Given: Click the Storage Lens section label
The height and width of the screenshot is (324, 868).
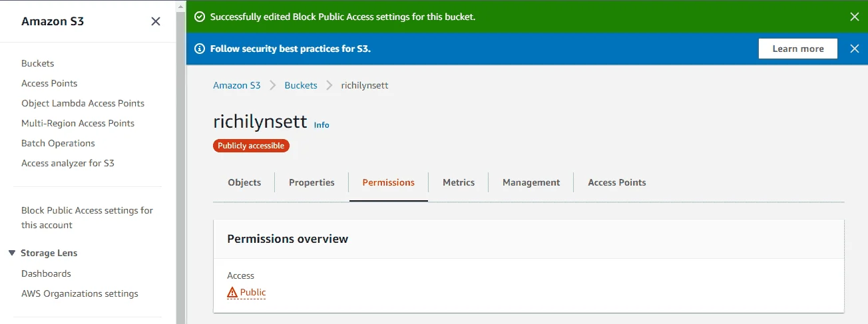Looking at the screenshot, I should (x=49, y=253).
